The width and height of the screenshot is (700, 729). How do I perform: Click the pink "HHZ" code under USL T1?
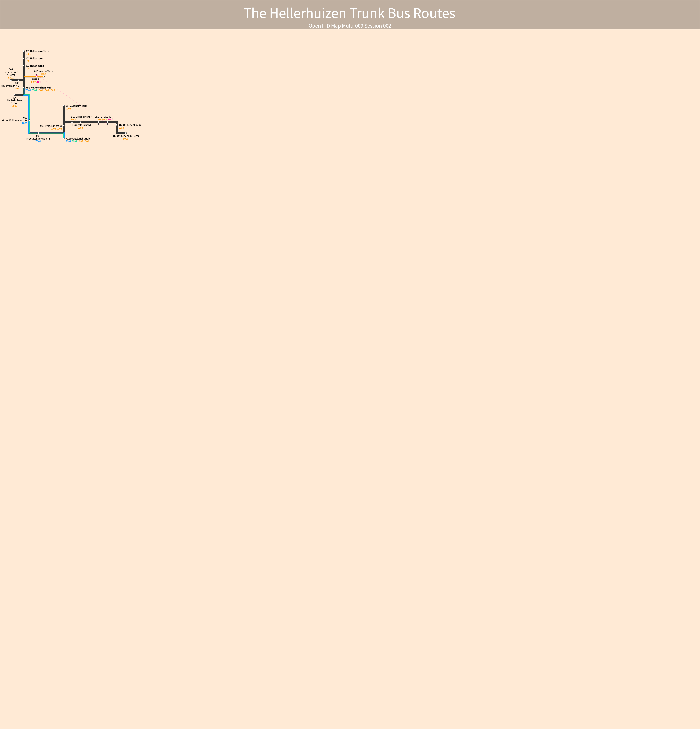pyautogui.click(x=111, y=120)
